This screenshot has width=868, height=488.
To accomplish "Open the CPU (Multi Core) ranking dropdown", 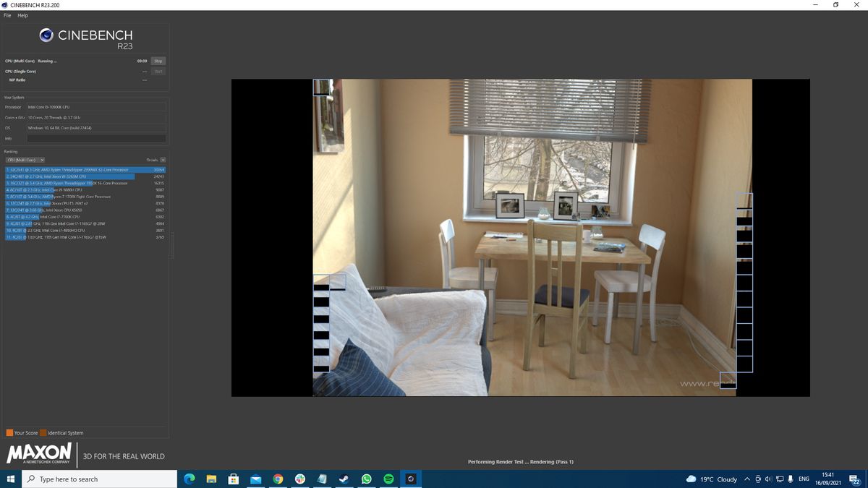I will click(25, 160).
